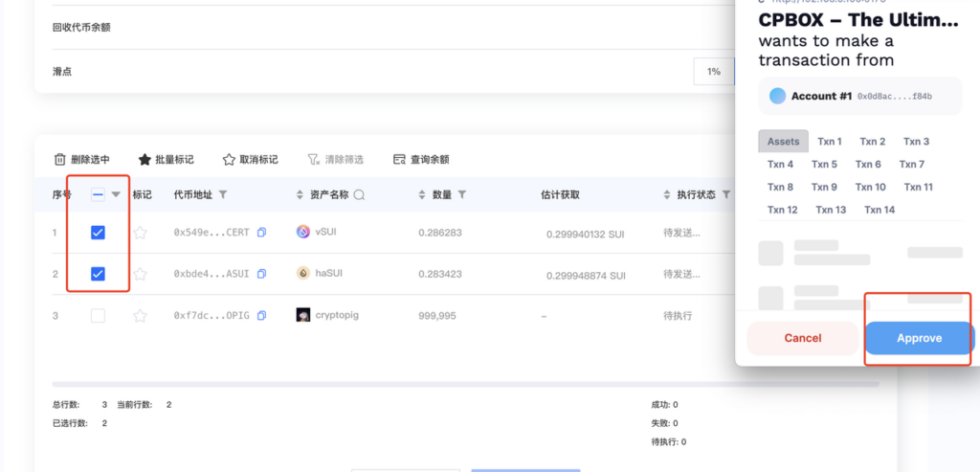This screenshot has width=980, height=472.
Task: Filter the 数量 column with funnel icon
Action: point(462,195)
